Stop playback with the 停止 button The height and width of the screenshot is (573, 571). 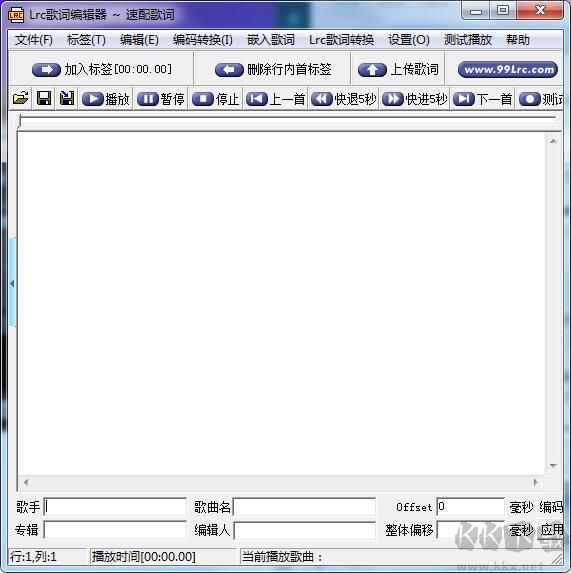pyautogui.click(x=216, y=99)
